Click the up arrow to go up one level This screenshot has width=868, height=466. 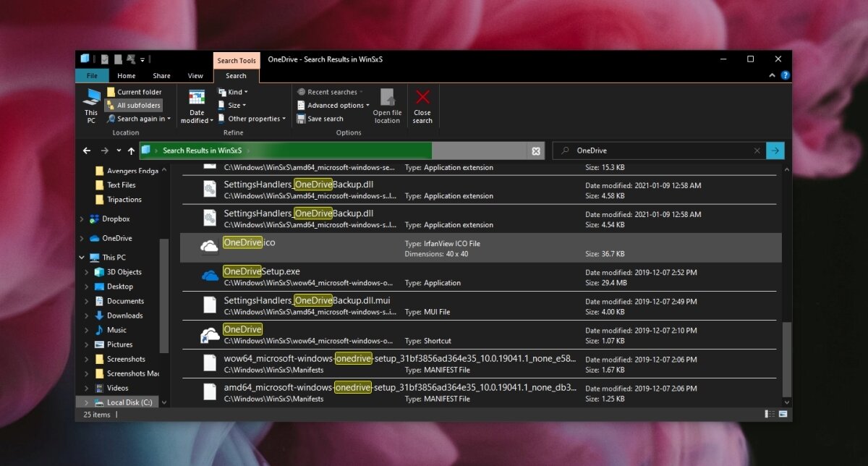pyautogui.click(x=131, y=151)
